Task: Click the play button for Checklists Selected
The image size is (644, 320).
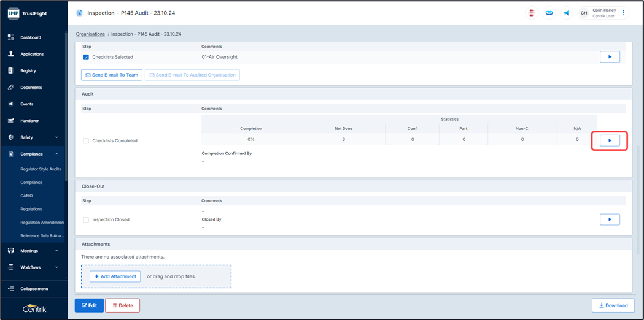Action: tap(610, 57)
